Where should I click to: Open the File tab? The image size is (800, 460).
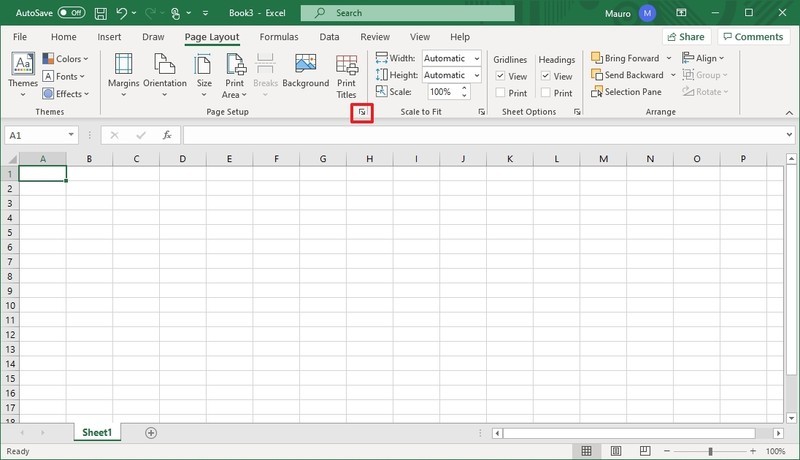click(20, 37)
